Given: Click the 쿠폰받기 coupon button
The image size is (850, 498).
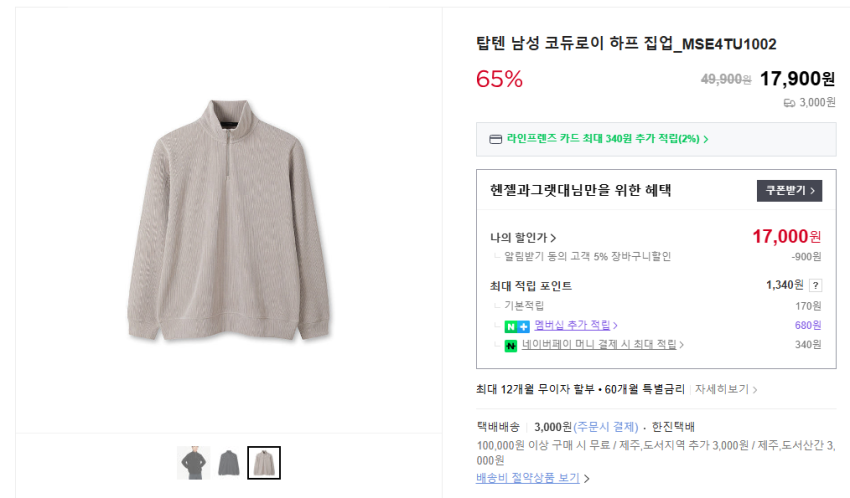Looking at the screenshot, I should pos(789,190).
